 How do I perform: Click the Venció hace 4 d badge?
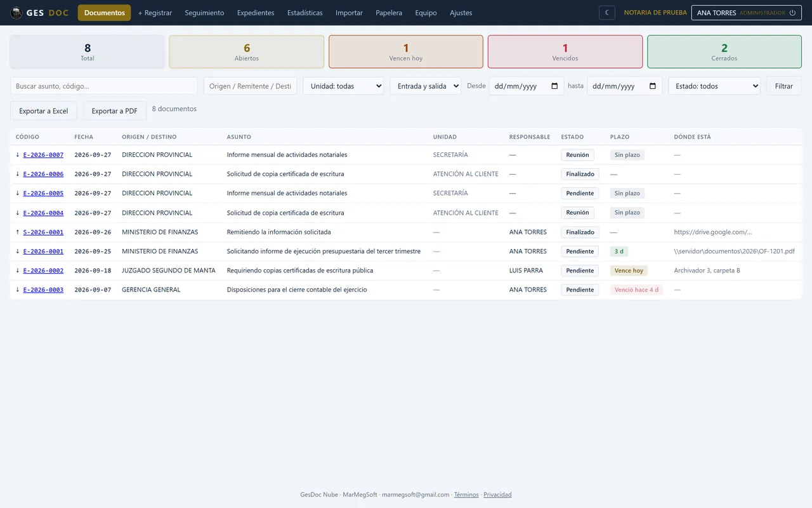click(636, 290)
